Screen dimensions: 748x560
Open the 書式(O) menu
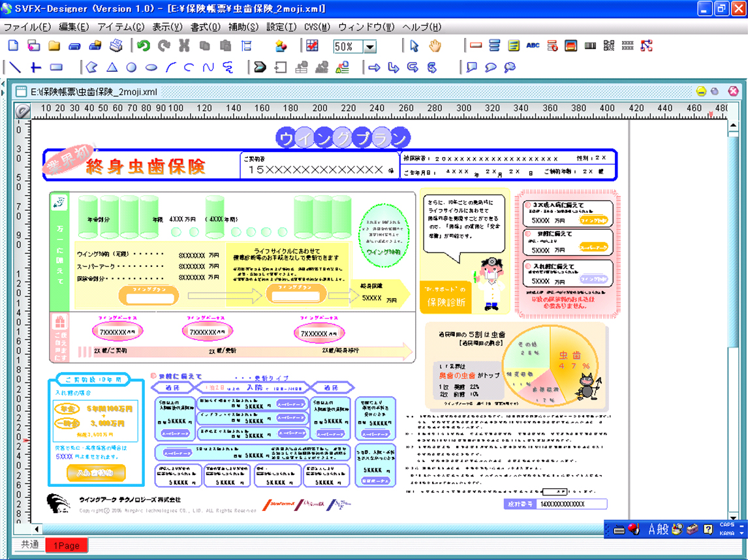[206, 27]
